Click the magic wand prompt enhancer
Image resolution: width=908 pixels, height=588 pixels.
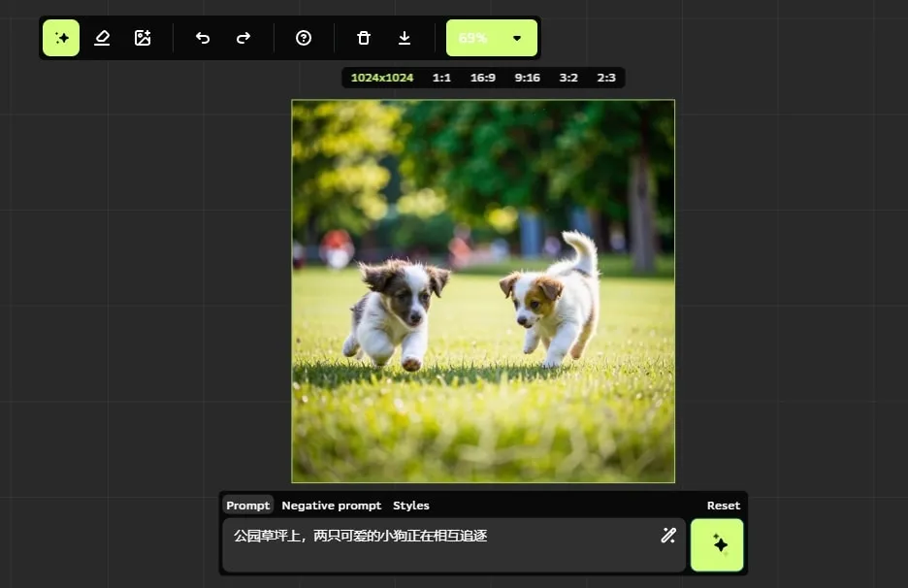coord(667,536)
